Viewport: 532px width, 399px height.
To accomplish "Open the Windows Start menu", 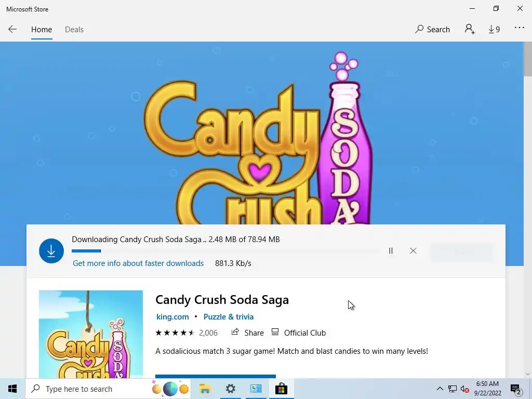I will tap(12, 389).
